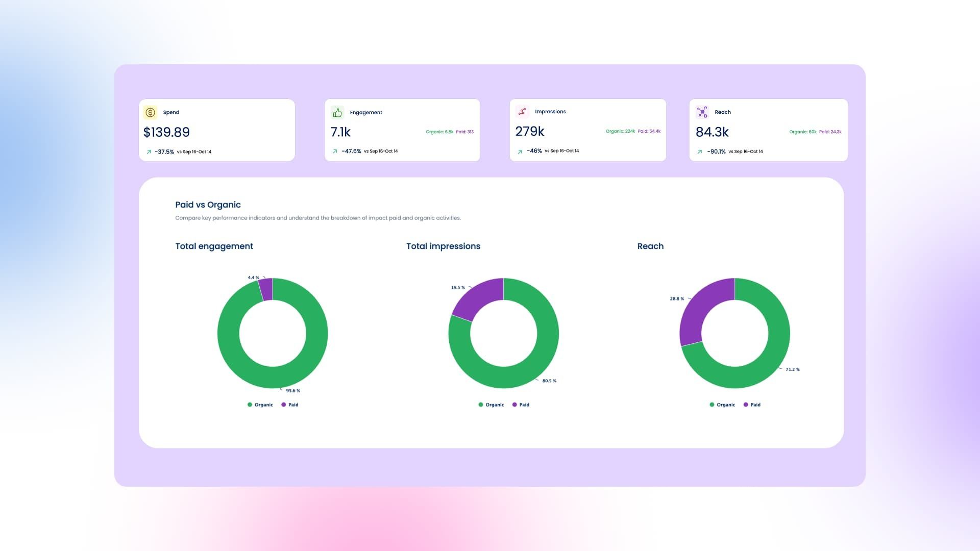Click the Paid vs Organic heading
The image size is (980, 551).
(208, 205)
